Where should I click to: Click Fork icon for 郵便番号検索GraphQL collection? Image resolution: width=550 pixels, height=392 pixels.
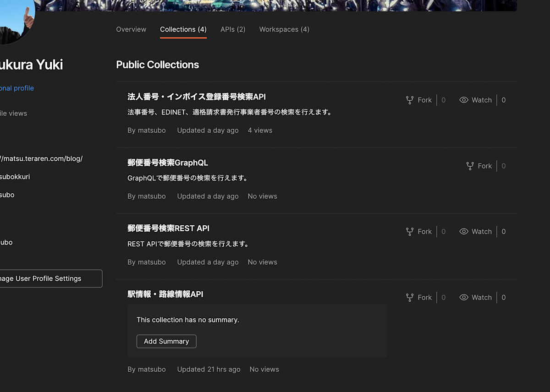tap(470, 166)
